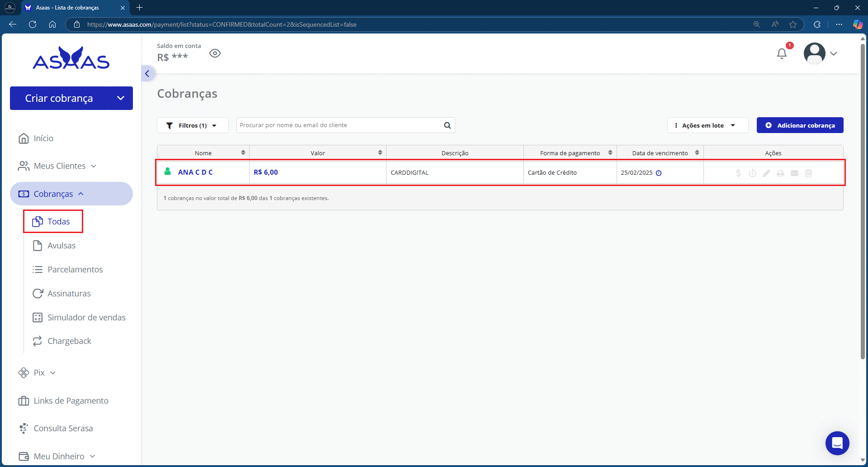Click the refund icon in the charge row

pyautogui.click(x=752, y=173)
